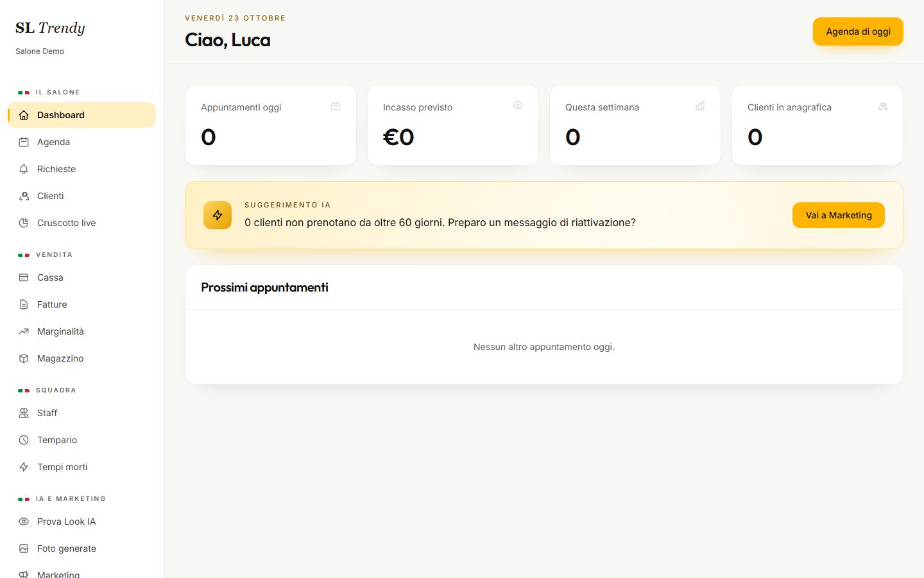Viewport: 924px width, 578px height.
Task: Click the €0 Incasso previsto value
Action: click(x=398, y=137)
